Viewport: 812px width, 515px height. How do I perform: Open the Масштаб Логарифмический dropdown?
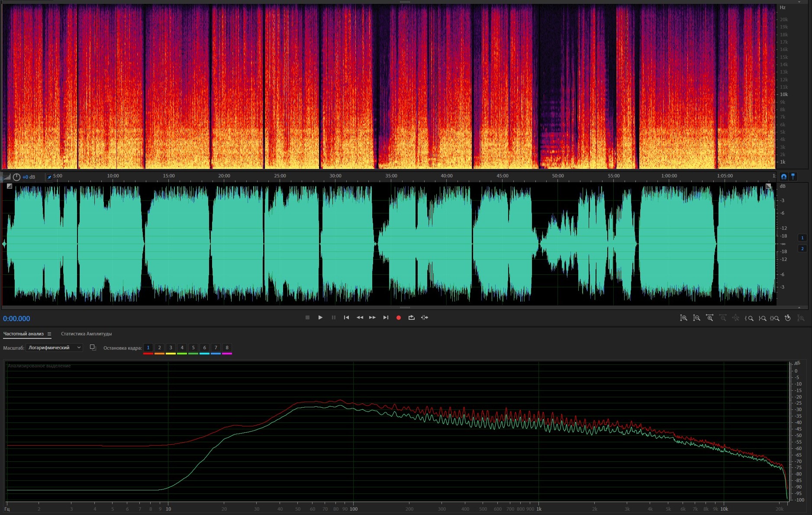click(x=54, y=348)
